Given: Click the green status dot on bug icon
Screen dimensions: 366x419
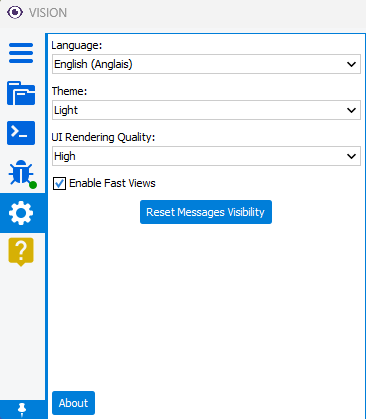Looking at the screenshot, I should coord(33,185).
